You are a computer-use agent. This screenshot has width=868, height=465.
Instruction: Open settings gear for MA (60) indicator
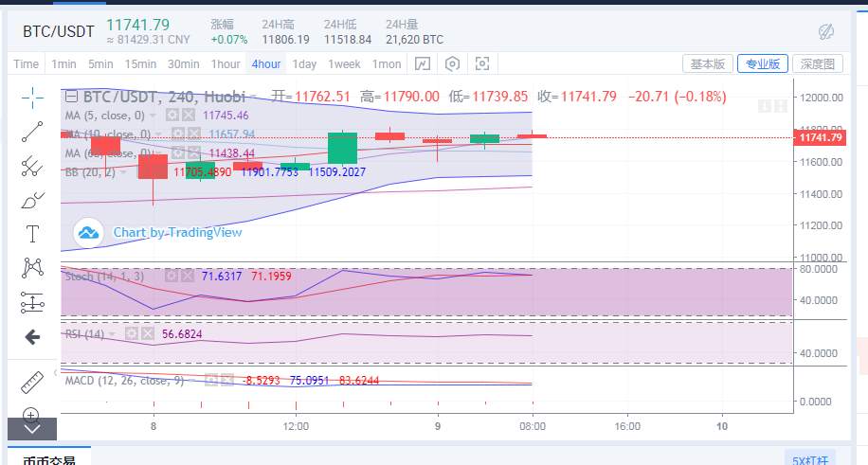pos(178,152)
